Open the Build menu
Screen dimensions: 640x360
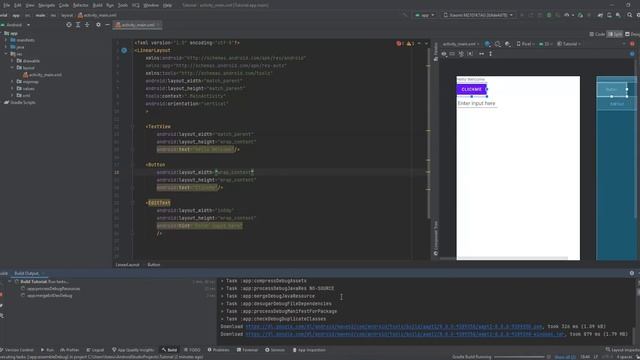(x=98, y=5)
